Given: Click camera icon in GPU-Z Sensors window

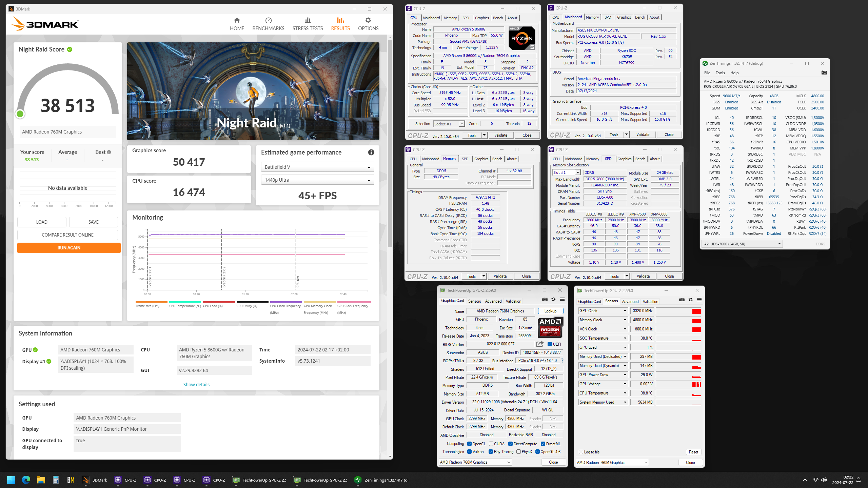Looking at the screenshot, I should [682, 300].
